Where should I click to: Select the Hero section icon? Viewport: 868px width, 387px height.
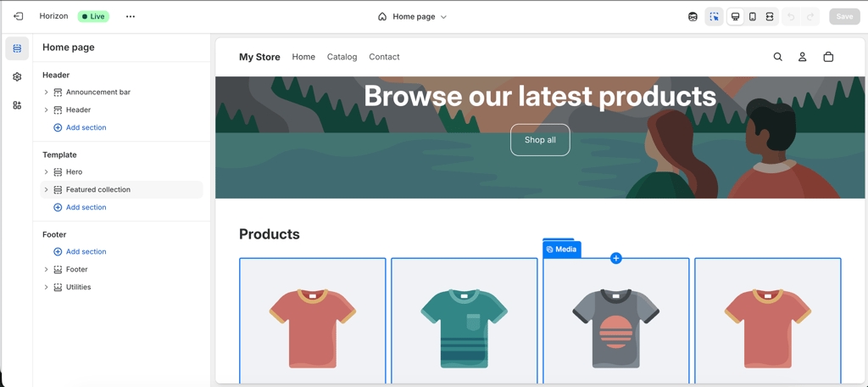pyautogui.click(x=58, y=172)
